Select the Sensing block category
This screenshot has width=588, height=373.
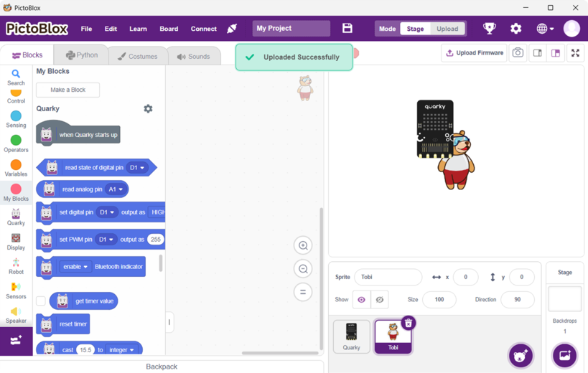pos(16,120)
